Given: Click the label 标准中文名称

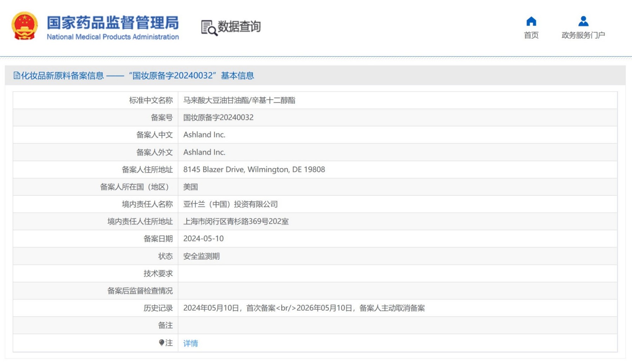Looking at the screenshot, I should (151, 100).
